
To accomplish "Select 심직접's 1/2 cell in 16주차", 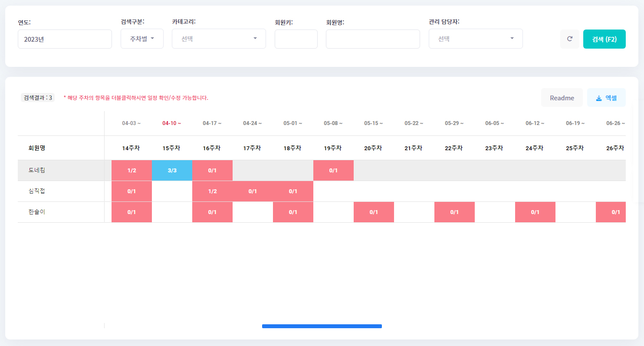I will pos(212,191).
